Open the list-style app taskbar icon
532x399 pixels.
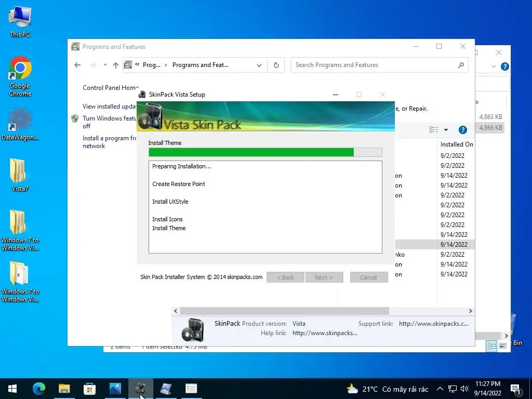pos(191,389)
